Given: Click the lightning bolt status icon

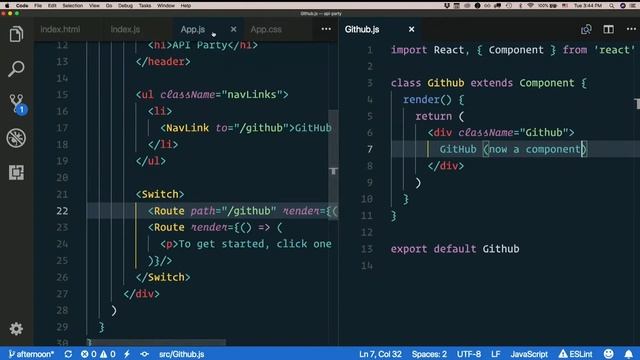Looking at the screenshot, I should [127, 354].
